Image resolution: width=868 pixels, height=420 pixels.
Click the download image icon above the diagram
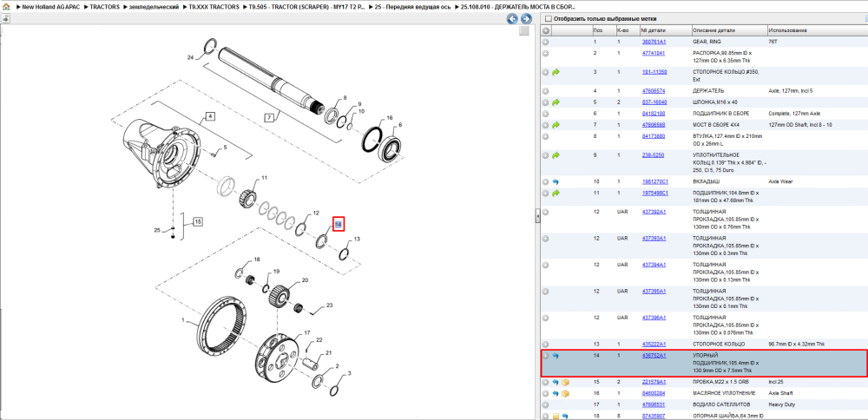click(x=6, y=19)
